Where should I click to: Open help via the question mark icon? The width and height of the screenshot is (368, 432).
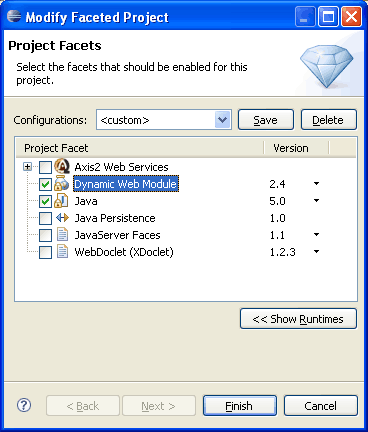(x=24, y=405)
